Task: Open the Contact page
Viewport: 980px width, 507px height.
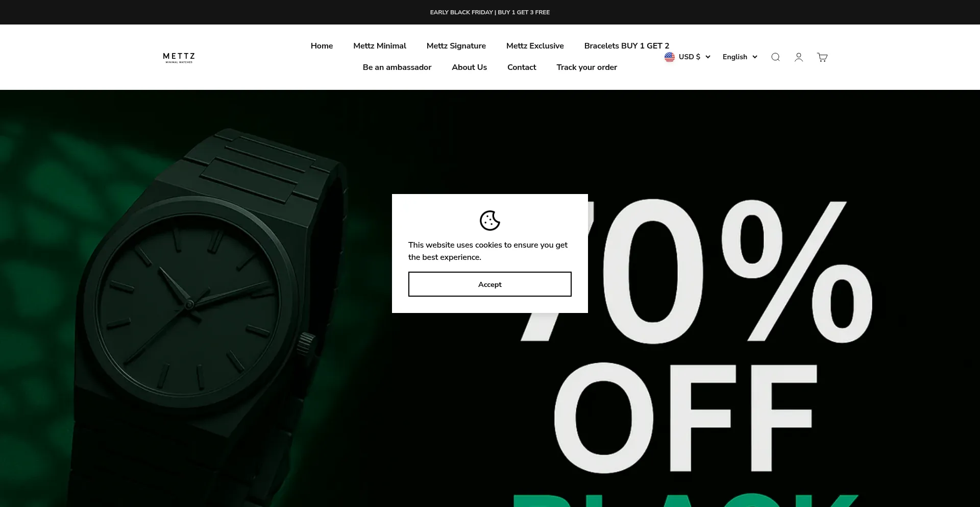Action: [x=522, y=67]
